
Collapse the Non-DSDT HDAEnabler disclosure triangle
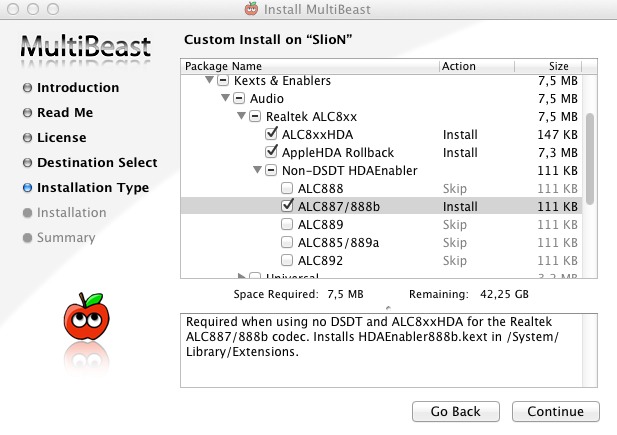pos(257,170)
